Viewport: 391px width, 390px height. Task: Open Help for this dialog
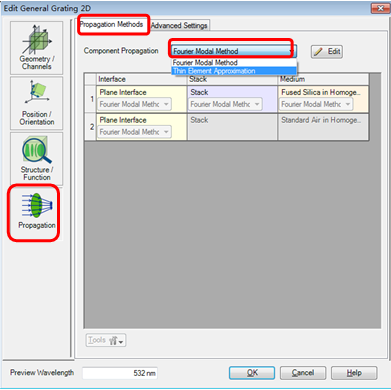click(354, 373)
